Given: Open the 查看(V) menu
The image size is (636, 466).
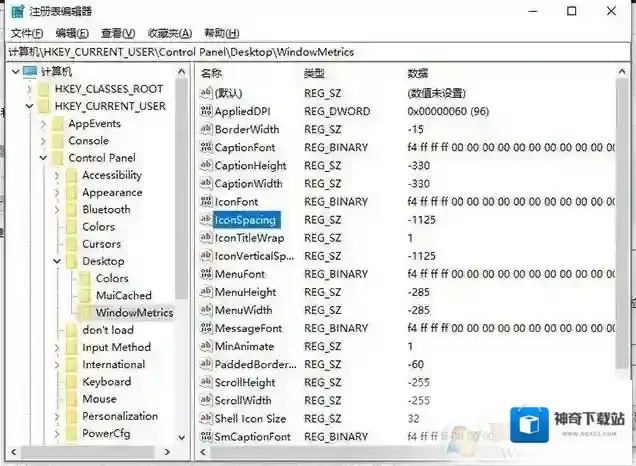Looking at the screenshot, I should [x=118, y=33].
